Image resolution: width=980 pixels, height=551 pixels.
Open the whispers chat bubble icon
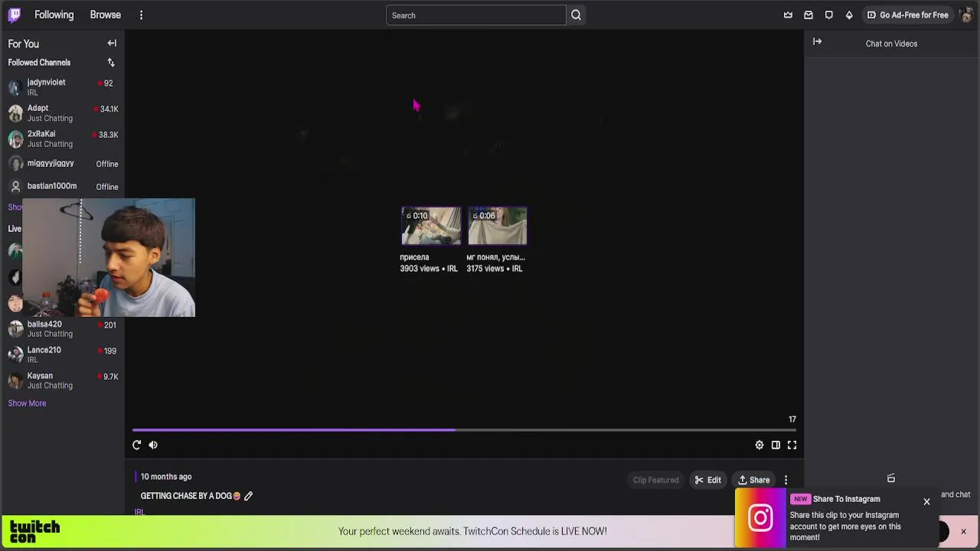point(828,15)
